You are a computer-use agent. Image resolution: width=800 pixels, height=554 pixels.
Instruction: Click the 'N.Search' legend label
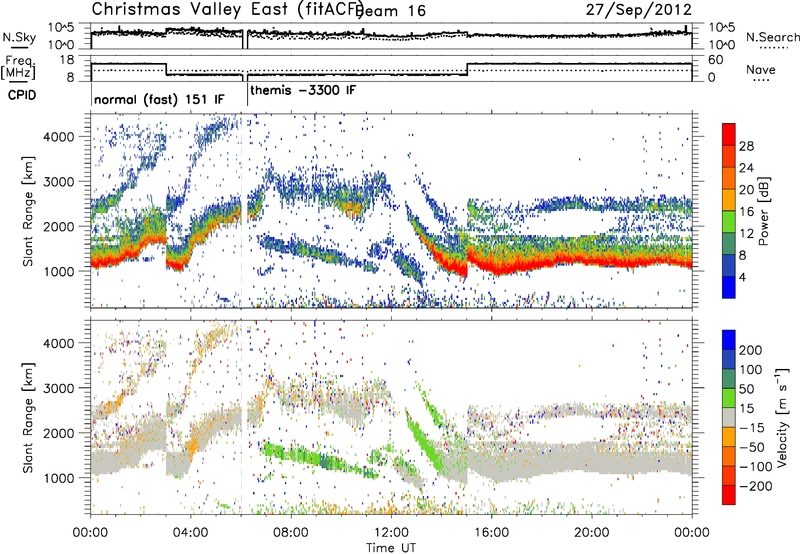(x=772, y=37)
